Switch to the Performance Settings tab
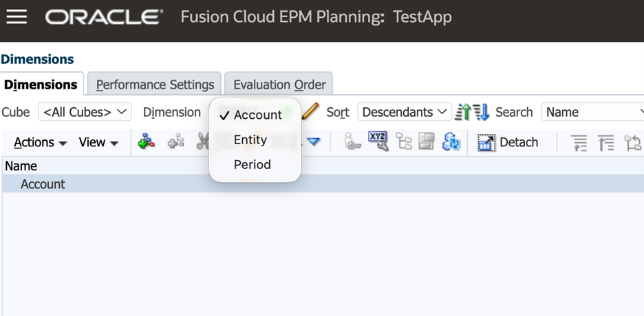 tap(155, 84)
